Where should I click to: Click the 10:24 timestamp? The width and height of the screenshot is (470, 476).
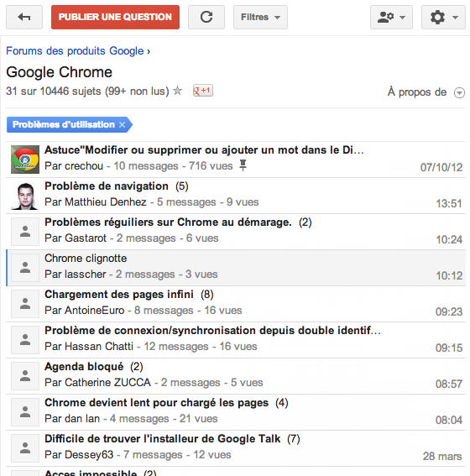tap(449, 239)
